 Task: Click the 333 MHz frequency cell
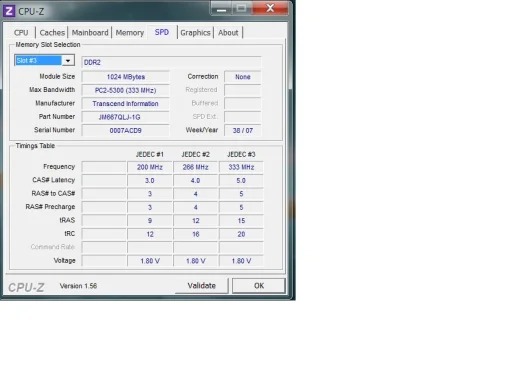coord(241,167)
